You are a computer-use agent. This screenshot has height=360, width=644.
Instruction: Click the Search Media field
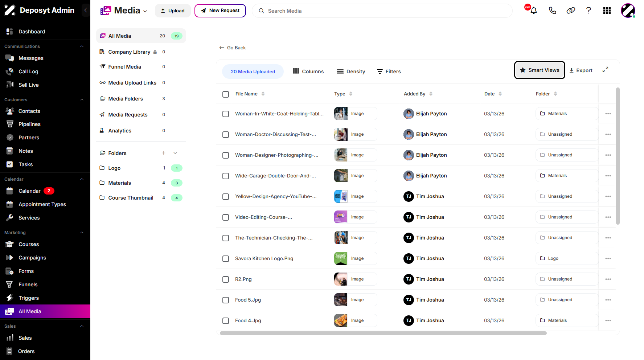coord(382,11)
